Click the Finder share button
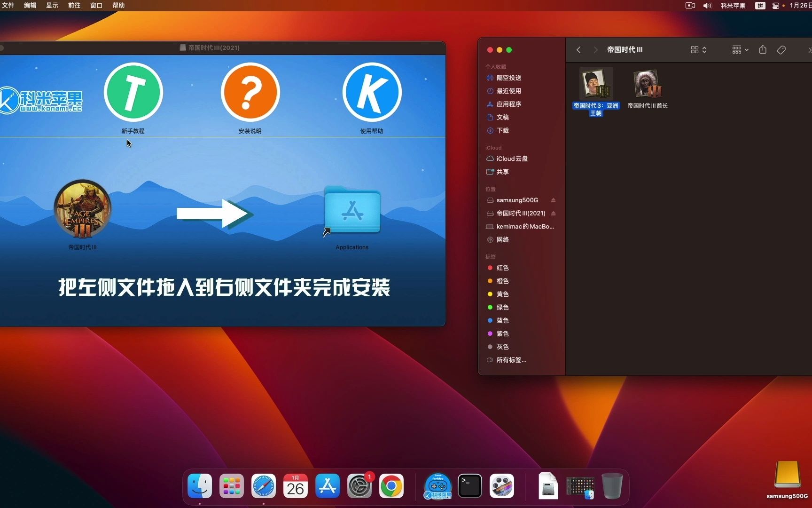The image size is (812, 508). pyautogui.click(x=763, y=50)
